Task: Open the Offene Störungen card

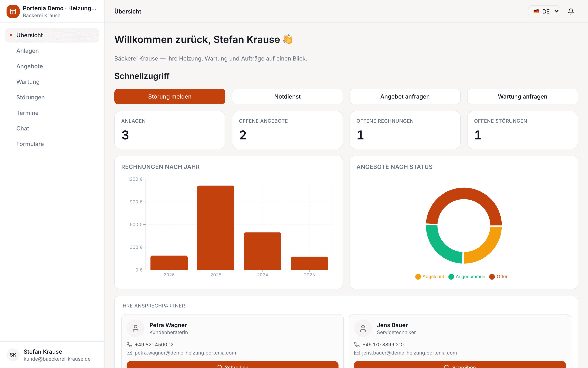Action: 523,130
